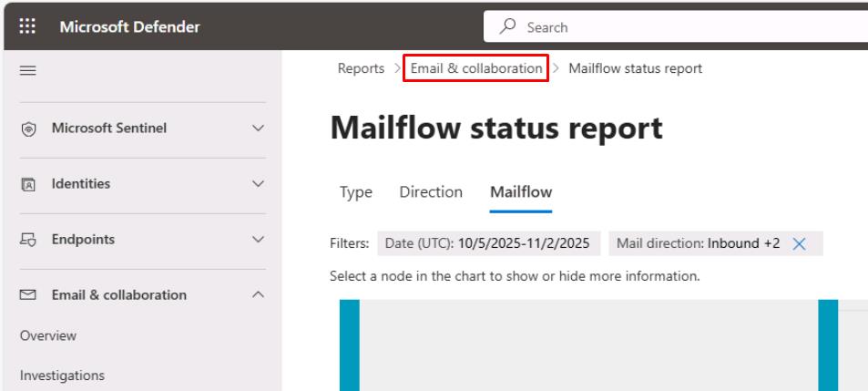Select the left teal chart node
The height and width of the screenshot is (391, 868).
point(350,346)
